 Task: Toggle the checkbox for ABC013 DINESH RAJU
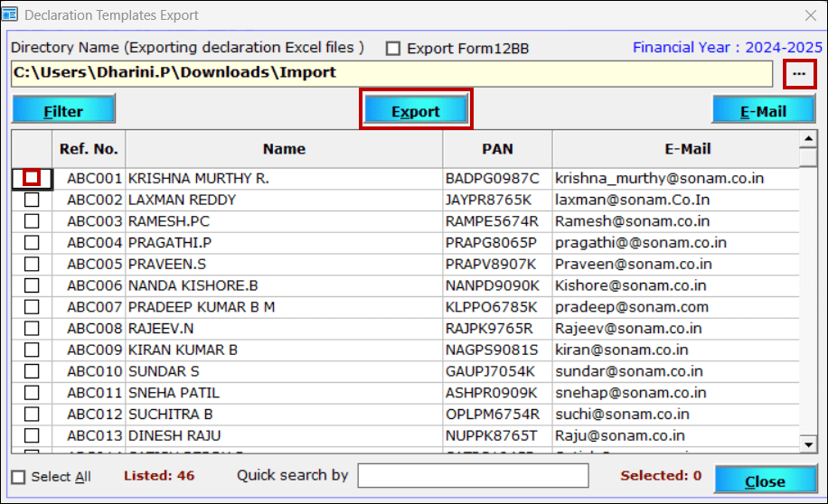pyautogui.click(x=32, y=436)
